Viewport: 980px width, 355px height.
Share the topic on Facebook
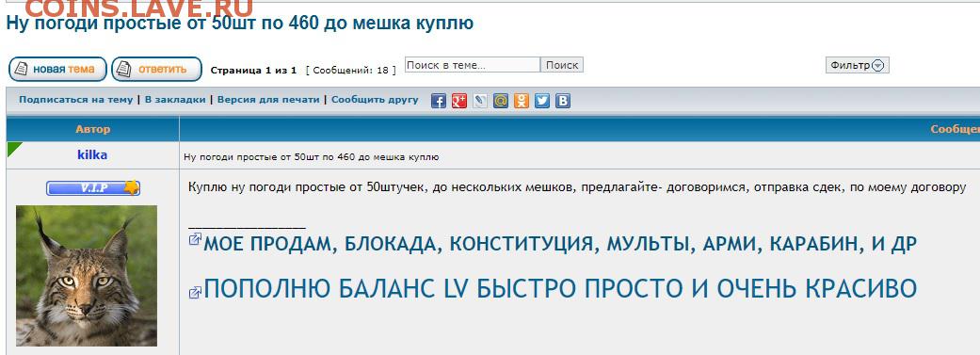(439, 101)
